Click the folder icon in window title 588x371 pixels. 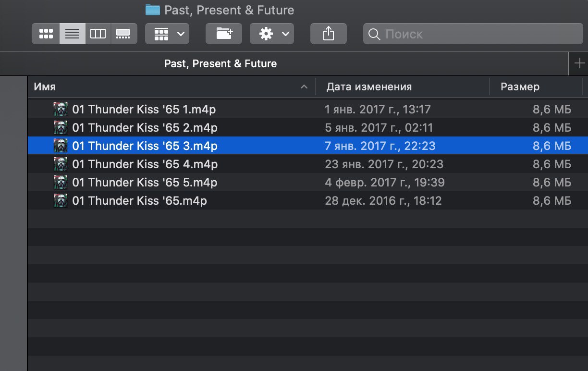point(152,10)
